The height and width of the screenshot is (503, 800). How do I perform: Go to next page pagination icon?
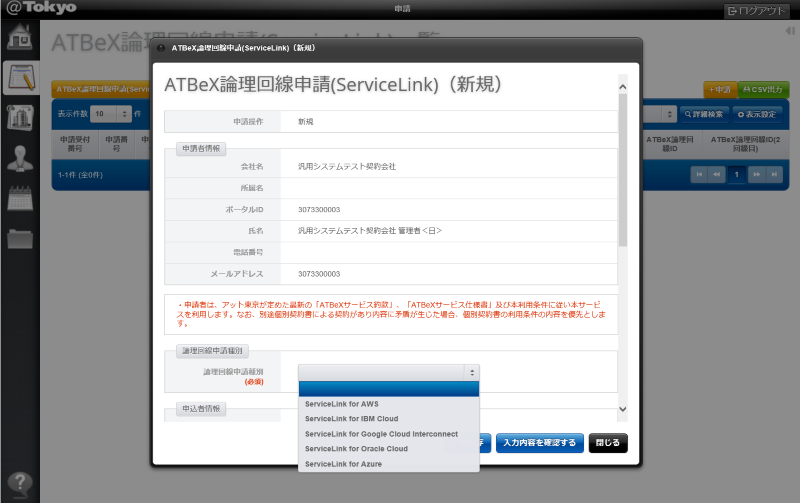tap(757, 174)
